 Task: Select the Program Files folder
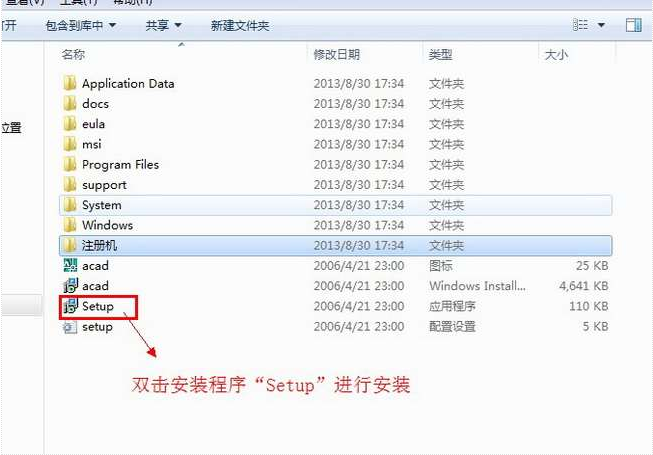coord(120,165)
